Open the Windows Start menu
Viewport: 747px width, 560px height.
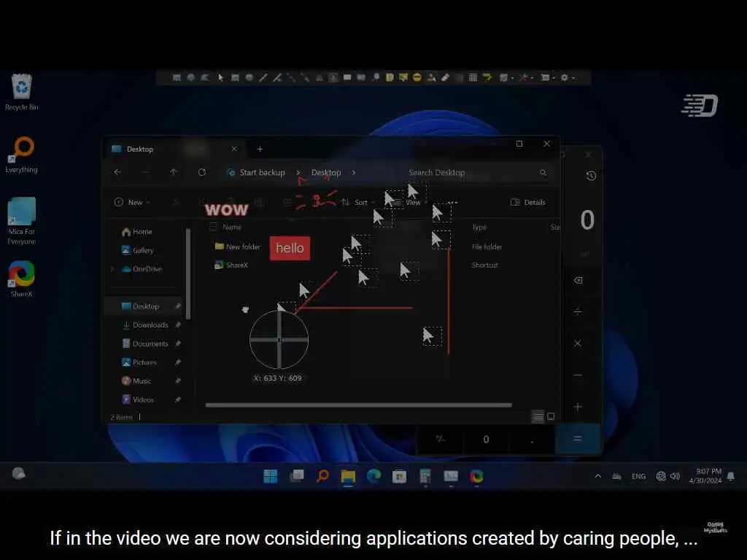(270, 476)
